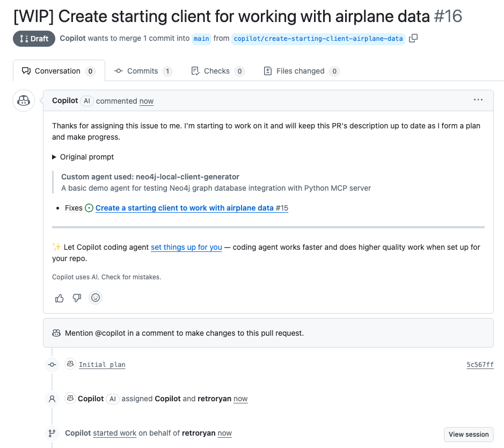Open commit hash 5c567ff
Image resolution: width=504 pixels, height=448 pixels.
480,365
